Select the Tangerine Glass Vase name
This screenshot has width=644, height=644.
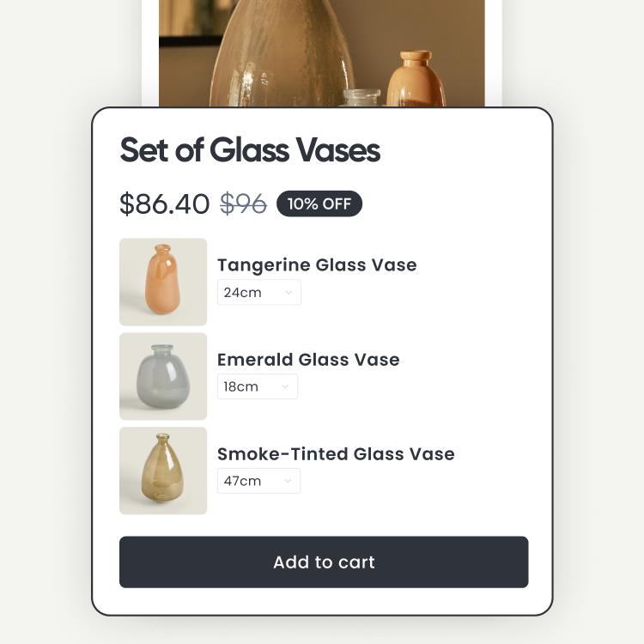point(317,264)
